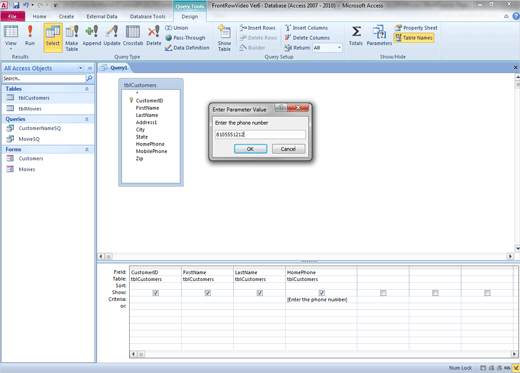Uncheck Show box for HomePhone column
This screenshot has height=373, width=520.
point(322,293)
